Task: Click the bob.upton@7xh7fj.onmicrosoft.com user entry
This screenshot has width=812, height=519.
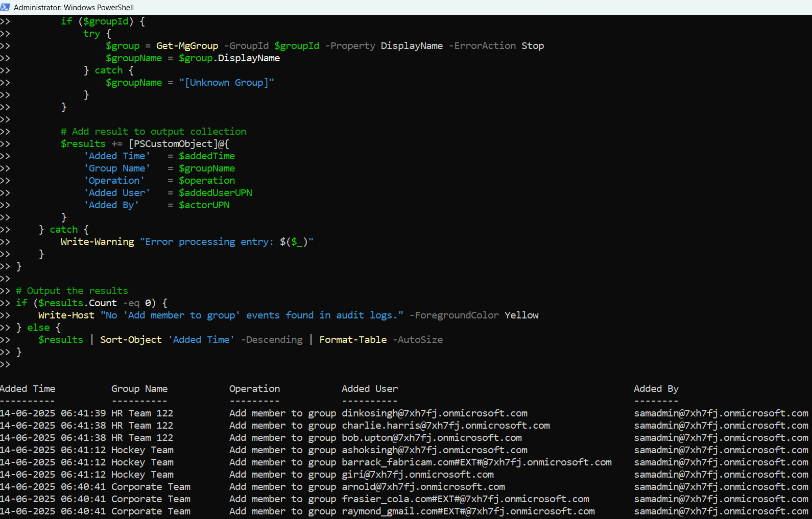Action: point(432,438)
